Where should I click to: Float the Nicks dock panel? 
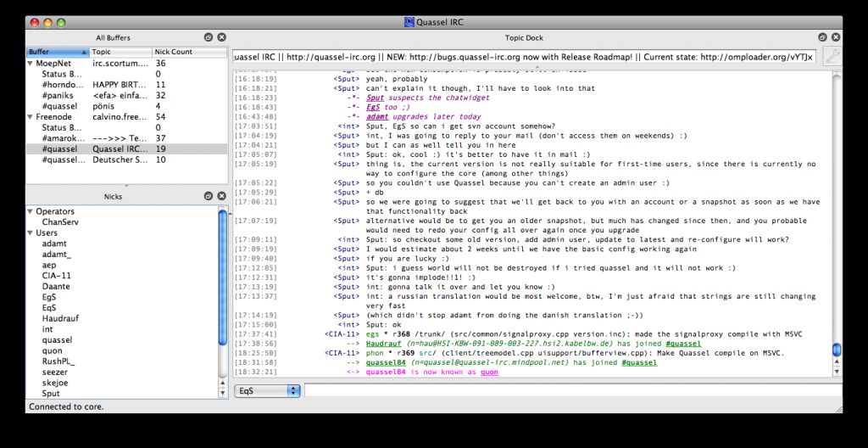click(x=209, y=196)
